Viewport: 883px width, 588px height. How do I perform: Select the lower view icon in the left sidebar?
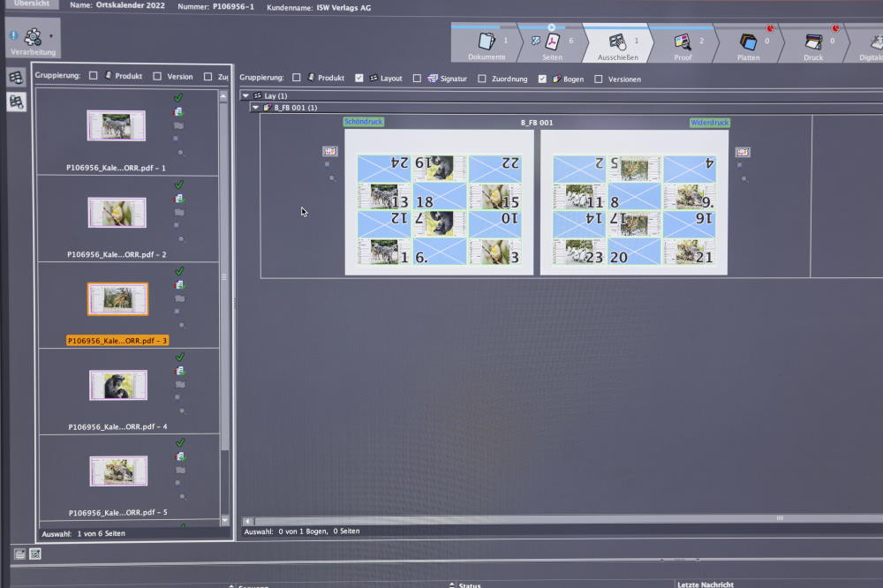[x=16, y=102]
